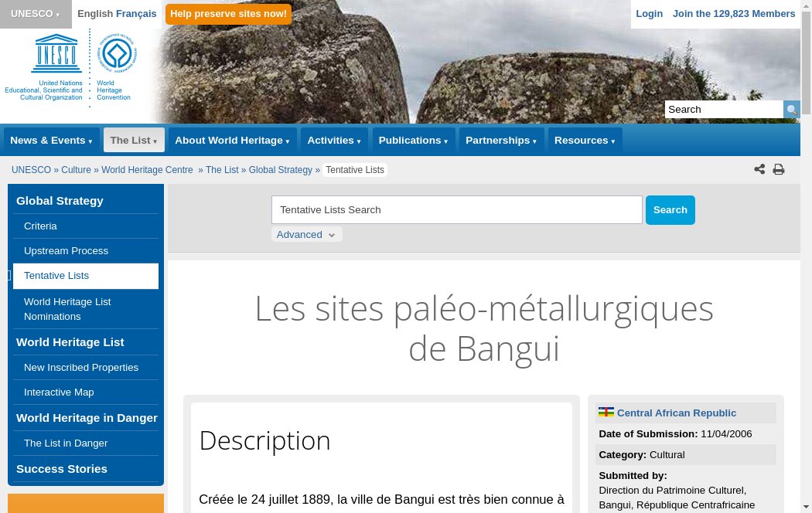Click the share icon
The height and width of the screenshot is (513, 812).
[x=759, y=169]
